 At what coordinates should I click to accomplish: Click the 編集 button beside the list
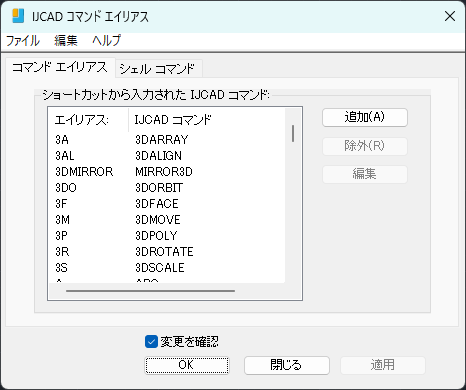tap(365, 174)
